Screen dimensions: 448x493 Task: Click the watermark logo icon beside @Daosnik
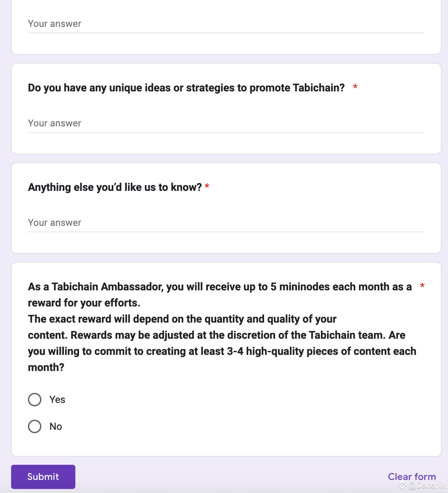click(x=402, y=486)
